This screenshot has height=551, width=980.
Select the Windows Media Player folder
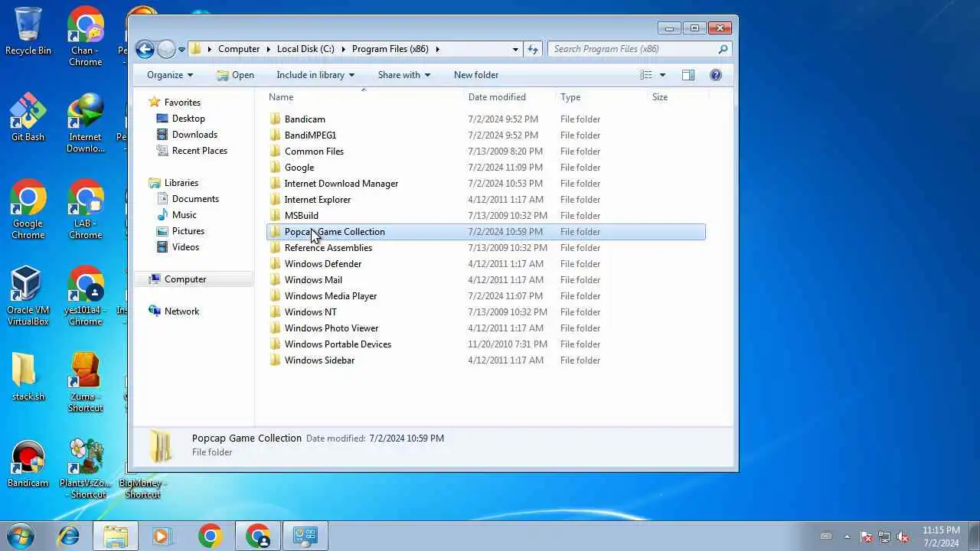pos(331,296)
